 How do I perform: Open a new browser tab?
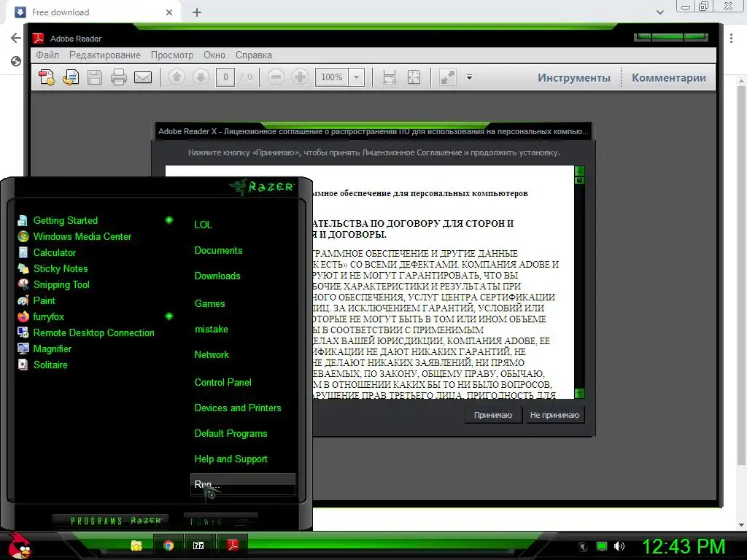click(x=197, y=12)
